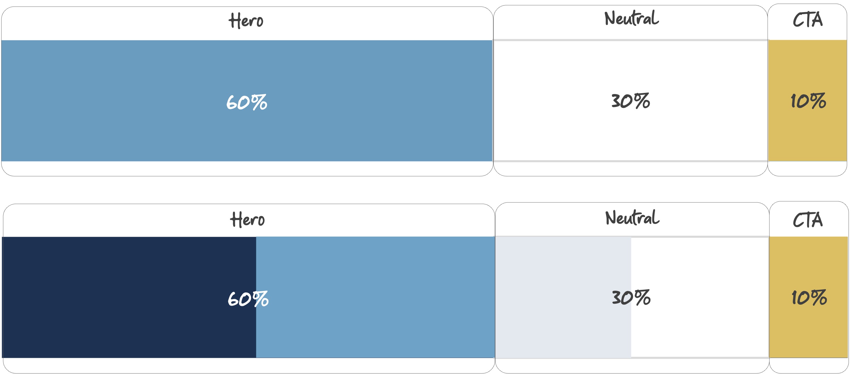The width and height of the screenshot is (868, 374).
Task: Click the Hero heading above the solid blue bar
Action: tap(246, 20)
